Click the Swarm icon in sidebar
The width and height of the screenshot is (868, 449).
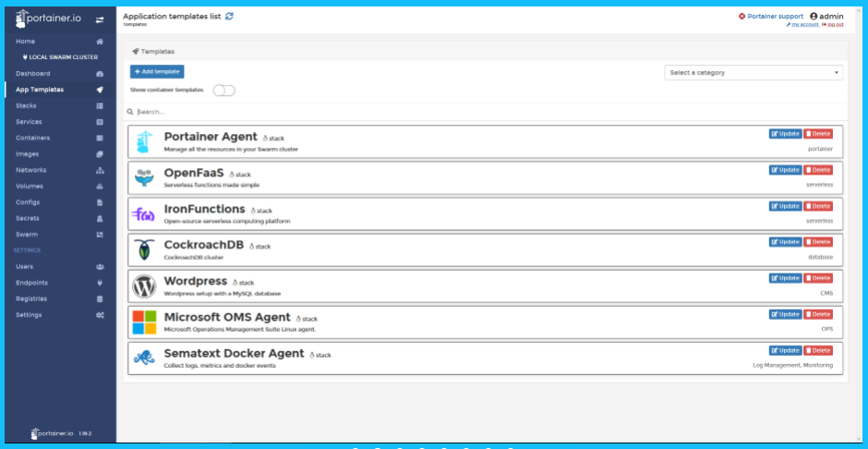(100, 234)
